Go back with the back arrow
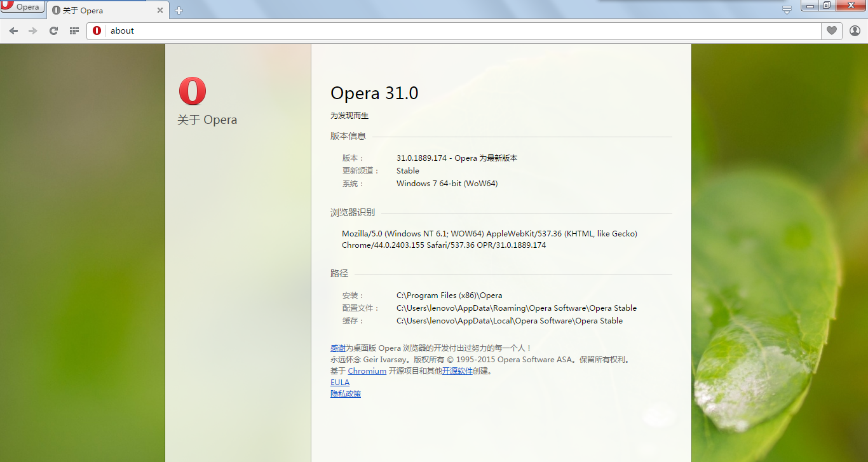Screen dimensions: 868x462 [14, 31]
